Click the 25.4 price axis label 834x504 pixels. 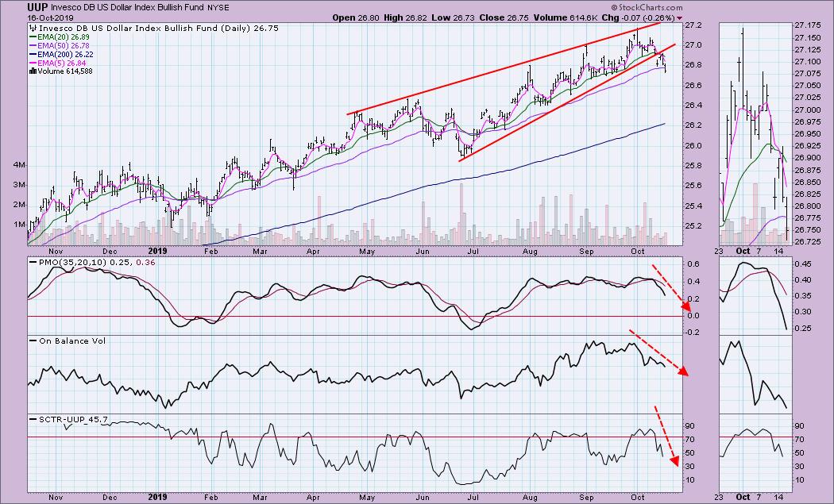[x=693, y=206]
